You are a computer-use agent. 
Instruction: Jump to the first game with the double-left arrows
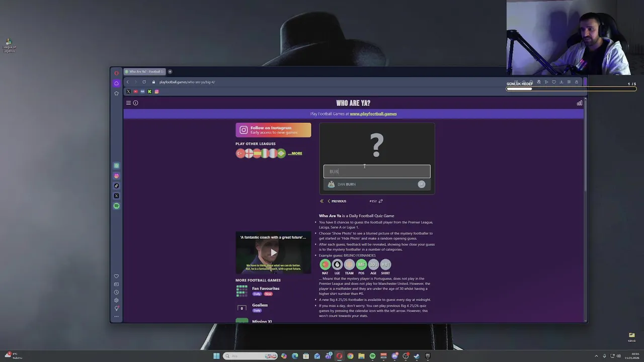point(321,201)
